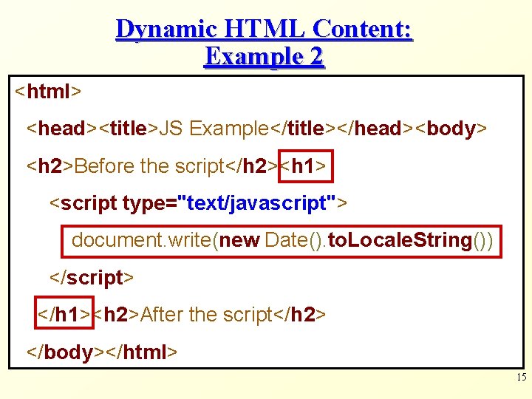Select the script type="text/javascript" line
Screen dimensions: 532x399
tap(199, 204)
